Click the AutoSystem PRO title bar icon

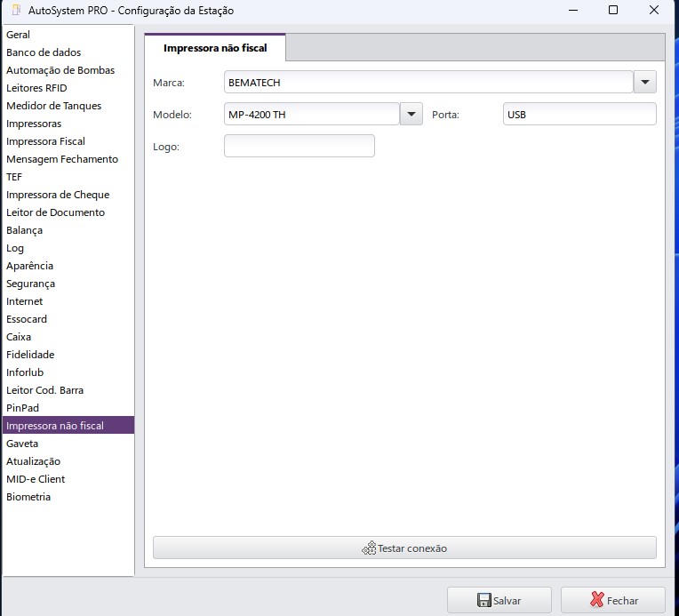point(15,10)
